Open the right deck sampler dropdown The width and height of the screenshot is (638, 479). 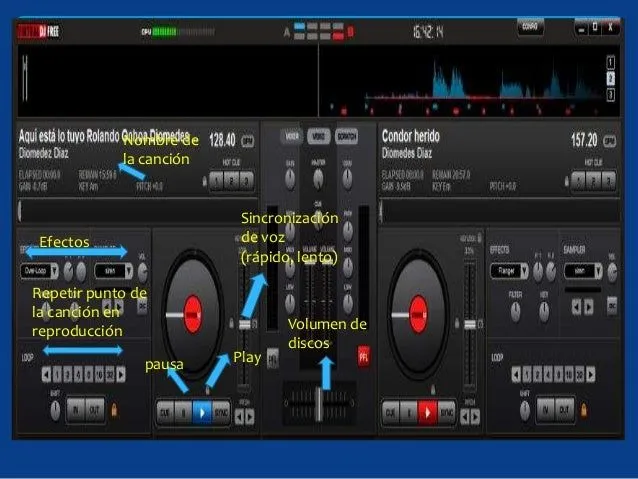point(583,271)
